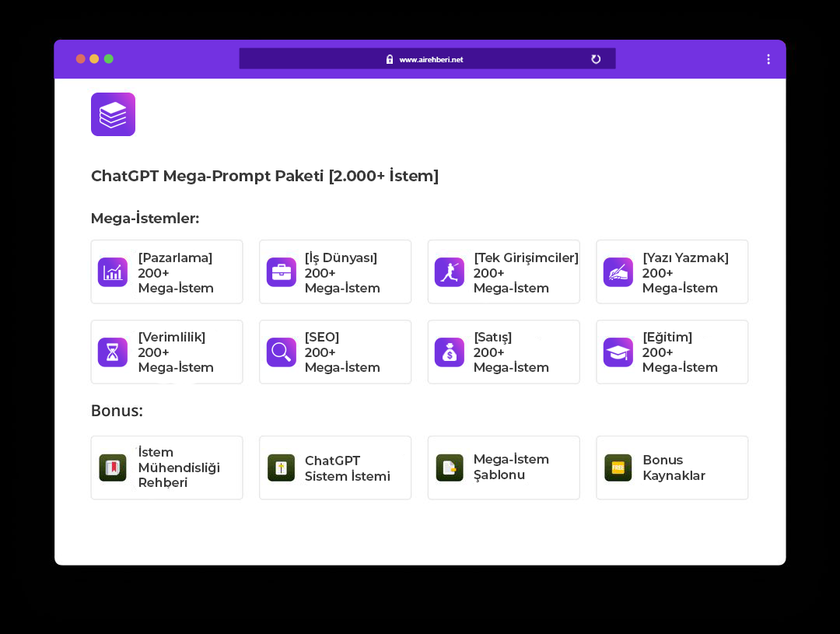840x634 pixels.
Task: Open the [Pazarlama] 200+ Mega-İstem card
Action: coord(166,271)
